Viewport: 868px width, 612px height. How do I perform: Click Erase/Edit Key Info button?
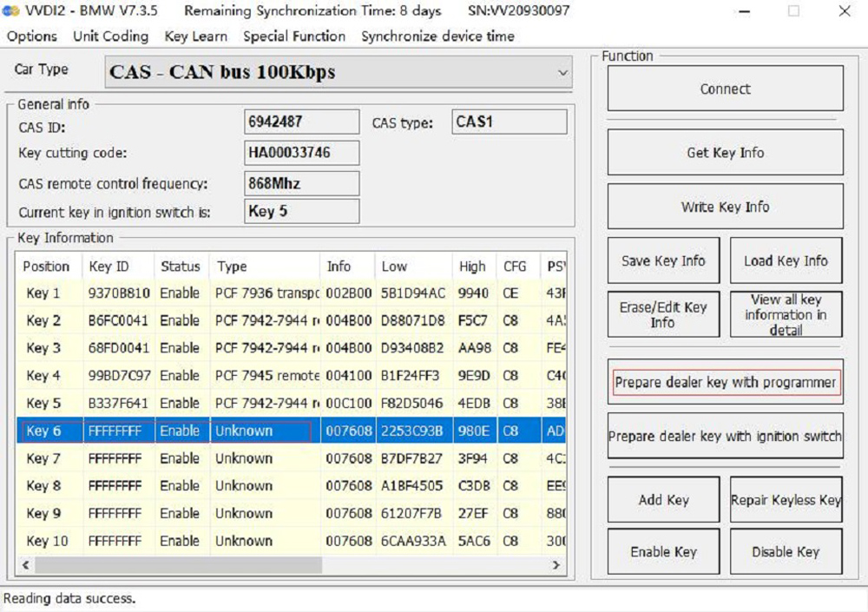tap(663, 314)
